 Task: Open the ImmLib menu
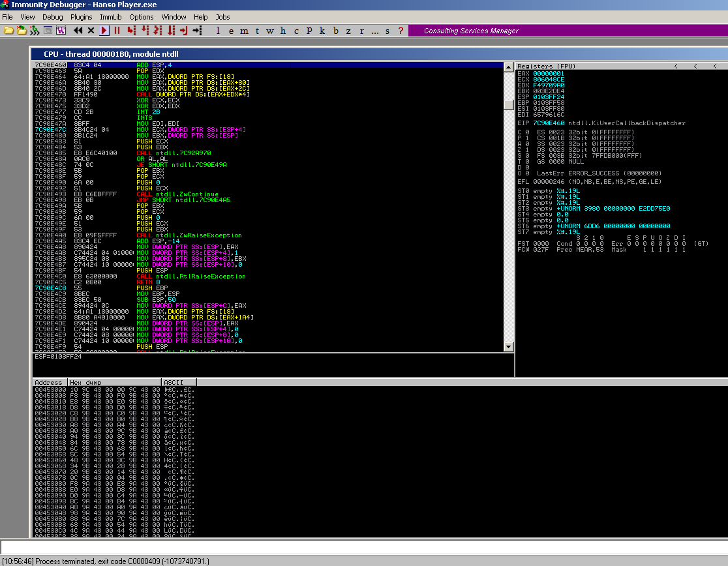pos(110,17)
